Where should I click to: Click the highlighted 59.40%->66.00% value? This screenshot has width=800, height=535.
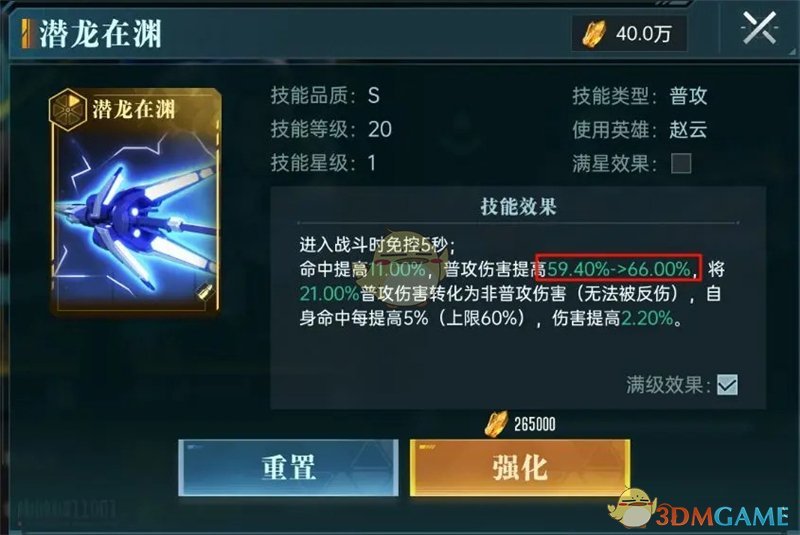(x=618, y=268)
